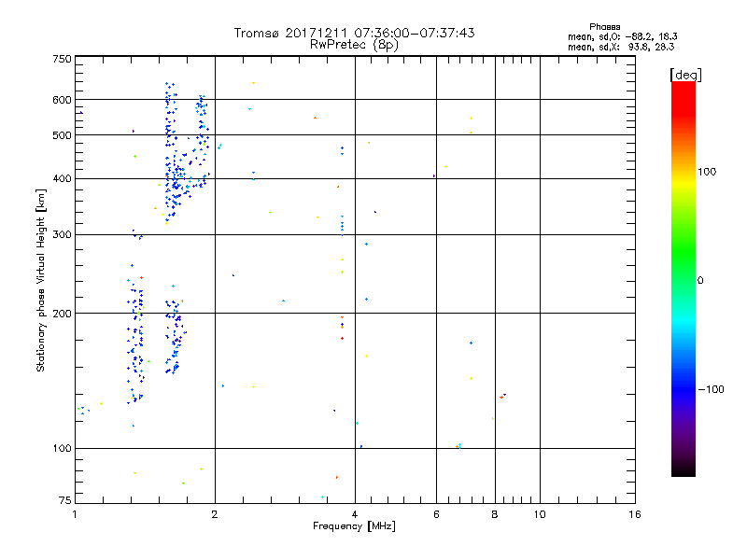Click the 'mean, sd,X: 93.8, 28.3' line
Screen dimensions: 747x560
pyautogui.click(x=621, y=47)
